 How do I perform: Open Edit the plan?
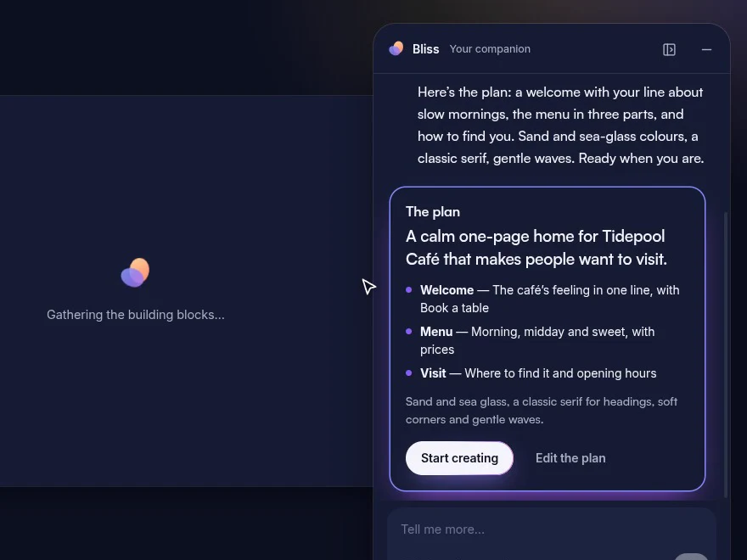[570, 458]
